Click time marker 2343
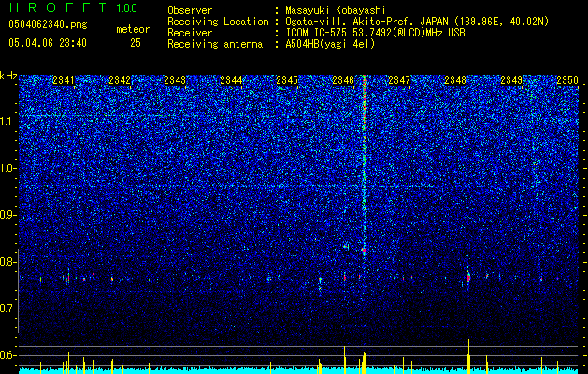The height and width of the screenshot is (374, 588). pos(175,80)
